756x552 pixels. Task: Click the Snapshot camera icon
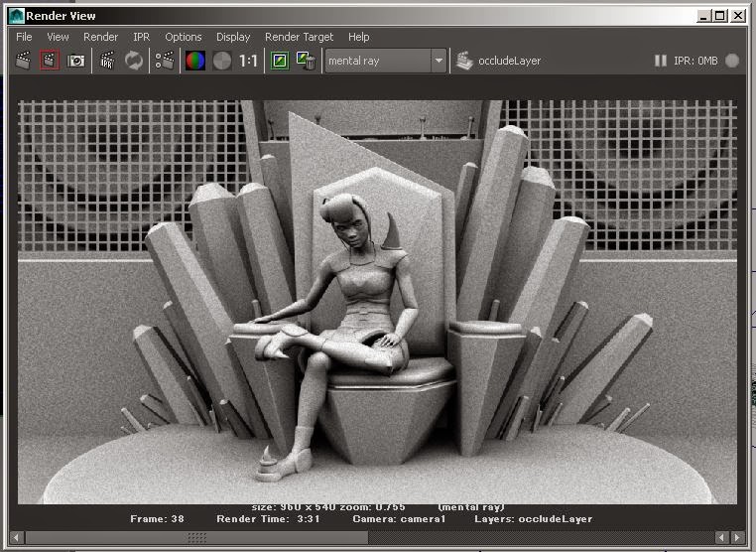pyautogui.click(x=75, y=61)
